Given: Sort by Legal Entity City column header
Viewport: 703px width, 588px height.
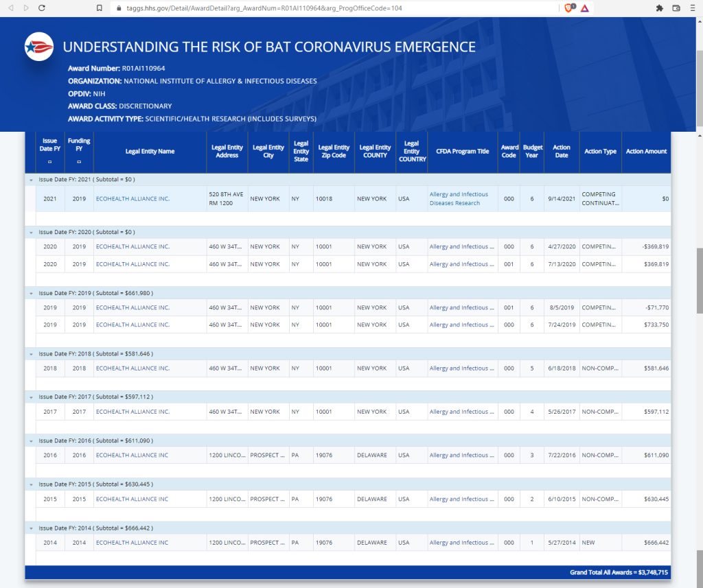Looking at the screenshot, I should pyautogui.click(x=268, y=152).
